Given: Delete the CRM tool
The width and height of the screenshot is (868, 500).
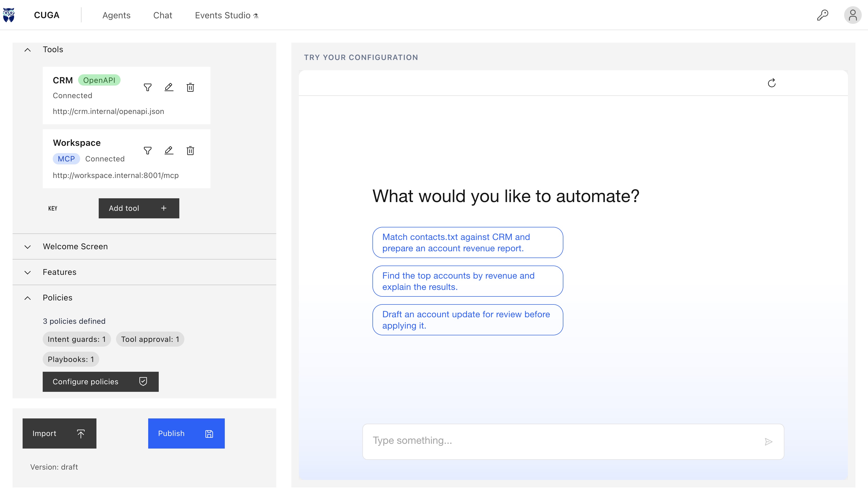Looking at the screenshot, I should [190, 87].
